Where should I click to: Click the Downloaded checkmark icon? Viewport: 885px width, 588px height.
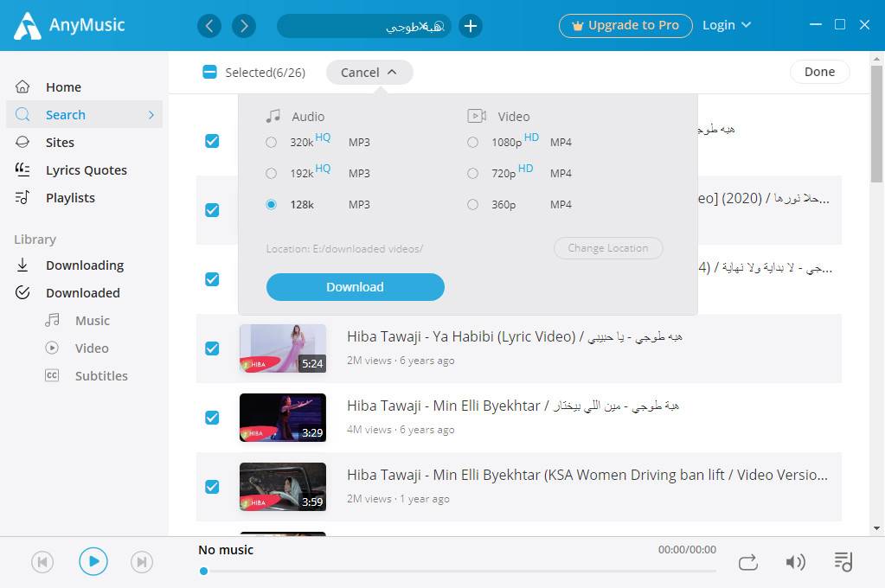[22, 292]
